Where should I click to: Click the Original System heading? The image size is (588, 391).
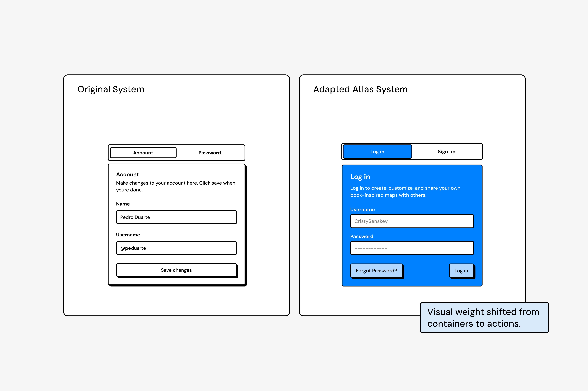pyautogui.click(x=111, y=89)
